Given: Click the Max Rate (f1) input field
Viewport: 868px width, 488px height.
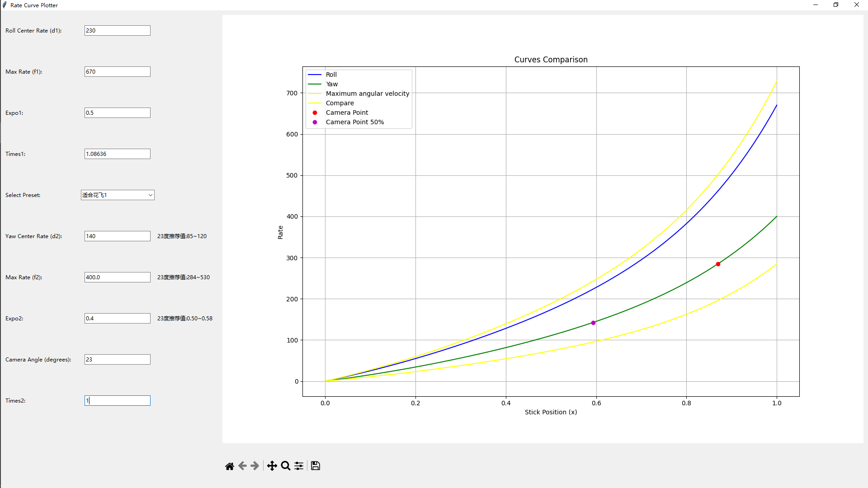Looking at the screenshot, I should [117, 72].
